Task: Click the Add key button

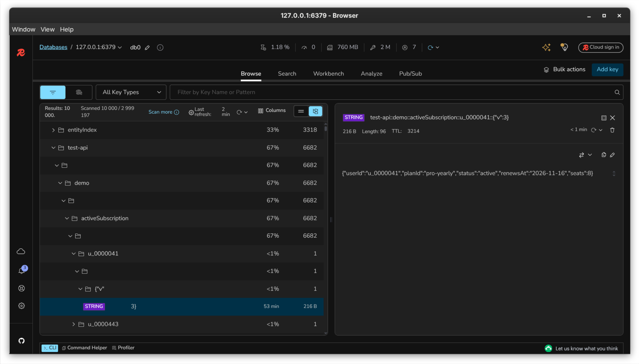Action: [x=607, y=69]
